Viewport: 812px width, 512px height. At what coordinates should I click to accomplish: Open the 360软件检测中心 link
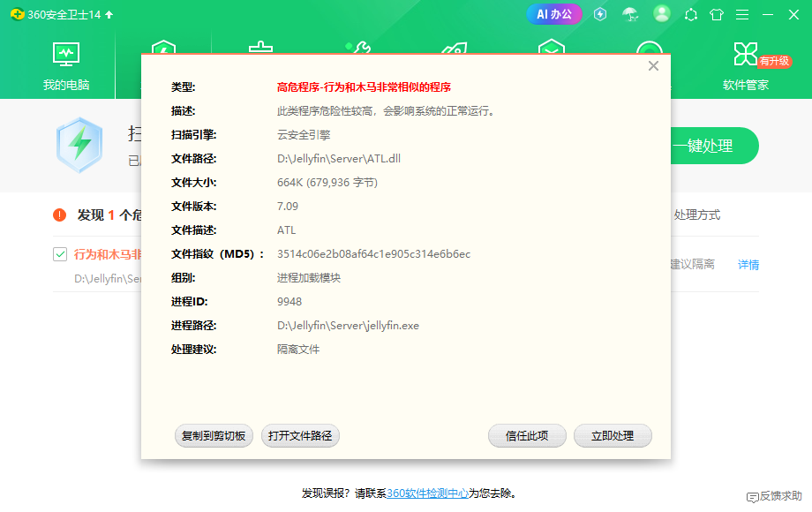coord(428,493)
